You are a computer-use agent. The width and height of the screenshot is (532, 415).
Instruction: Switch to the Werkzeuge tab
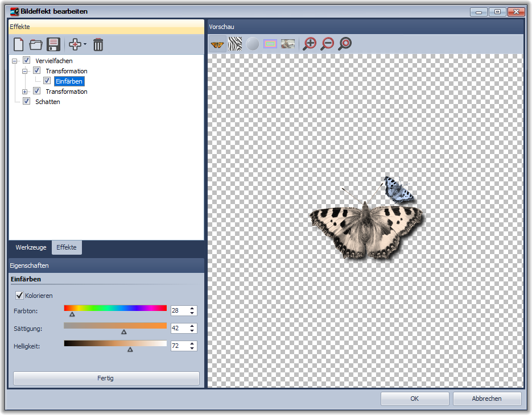coord(31,247)
